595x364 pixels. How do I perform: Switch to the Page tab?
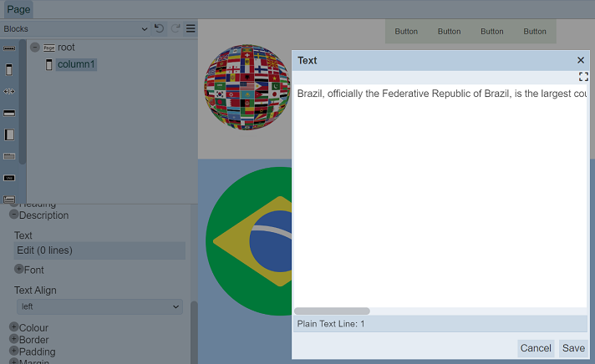18,9
